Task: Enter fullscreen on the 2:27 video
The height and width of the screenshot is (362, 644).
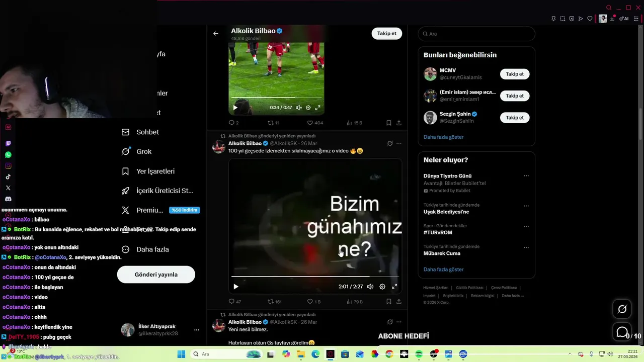Action: tap(394, 287)
